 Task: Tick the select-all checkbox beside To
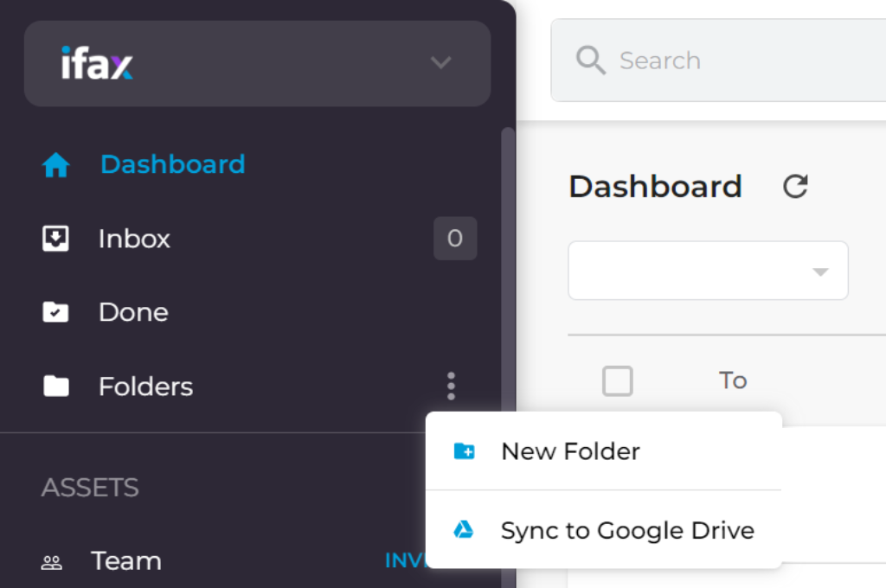tap(618, 380)
